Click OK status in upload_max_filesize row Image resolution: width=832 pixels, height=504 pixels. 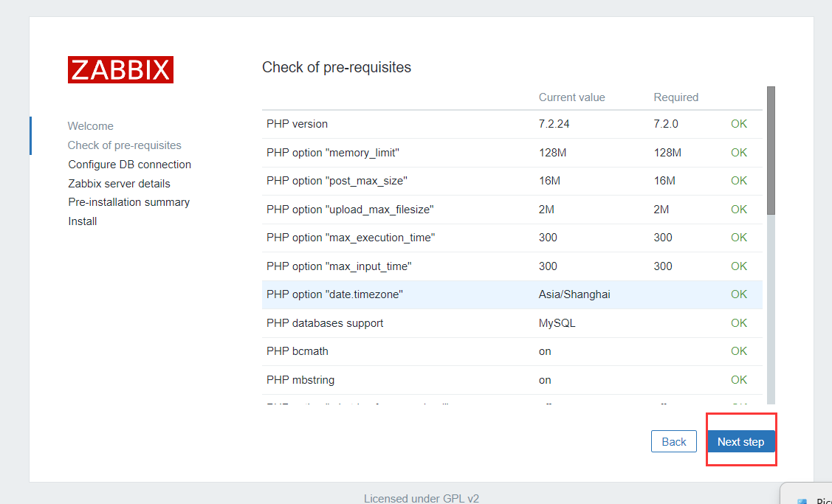[738, 210]
